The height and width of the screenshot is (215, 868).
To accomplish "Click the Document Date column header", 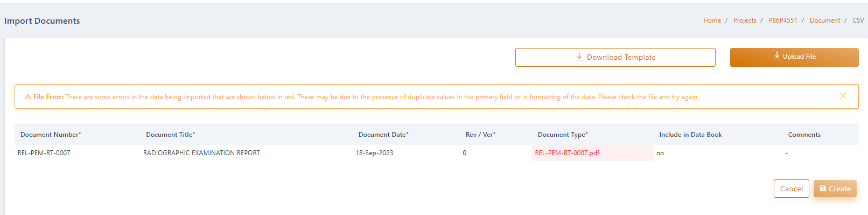I will (383, 135).
